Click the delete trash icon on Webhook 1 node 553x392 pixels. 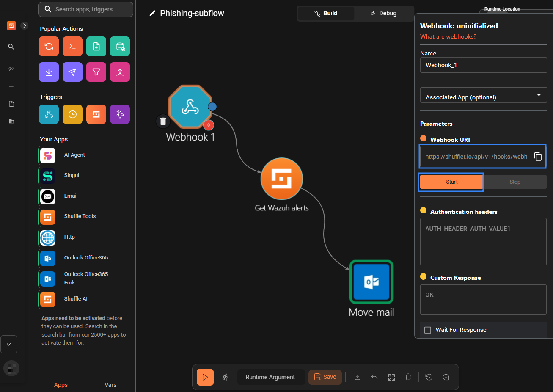tap(163, 121)
